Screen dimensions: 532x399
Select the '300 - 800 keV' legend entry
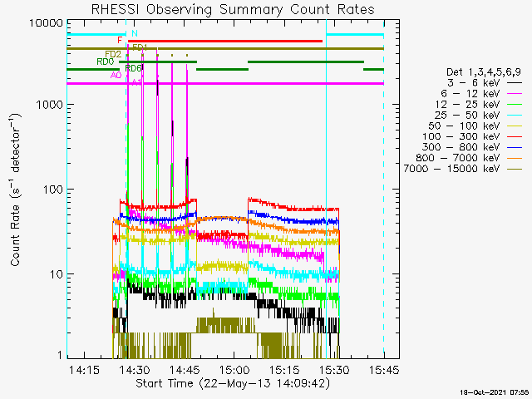tap(461, 147)
